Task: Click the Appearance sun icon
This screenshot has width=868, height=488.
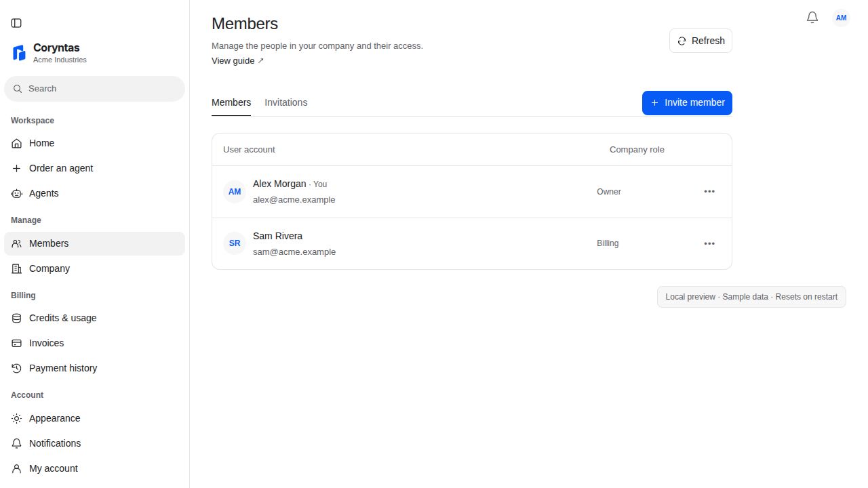Action: [17, 419]
